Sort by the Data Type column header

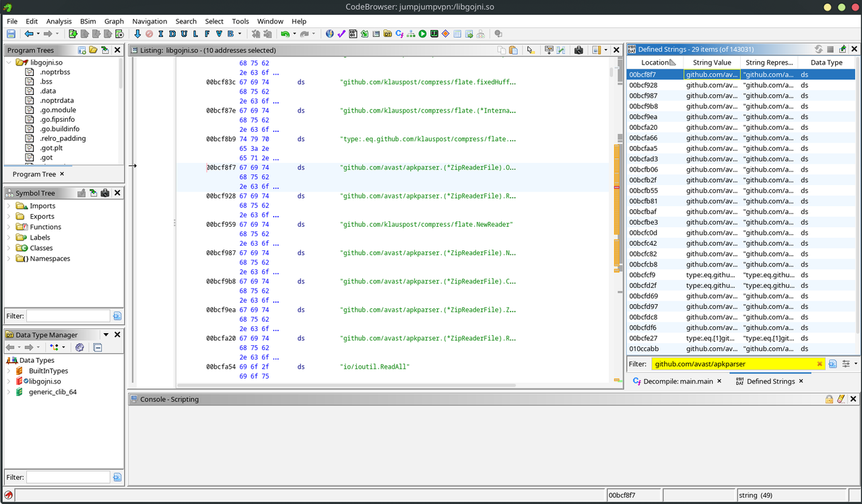826,63
